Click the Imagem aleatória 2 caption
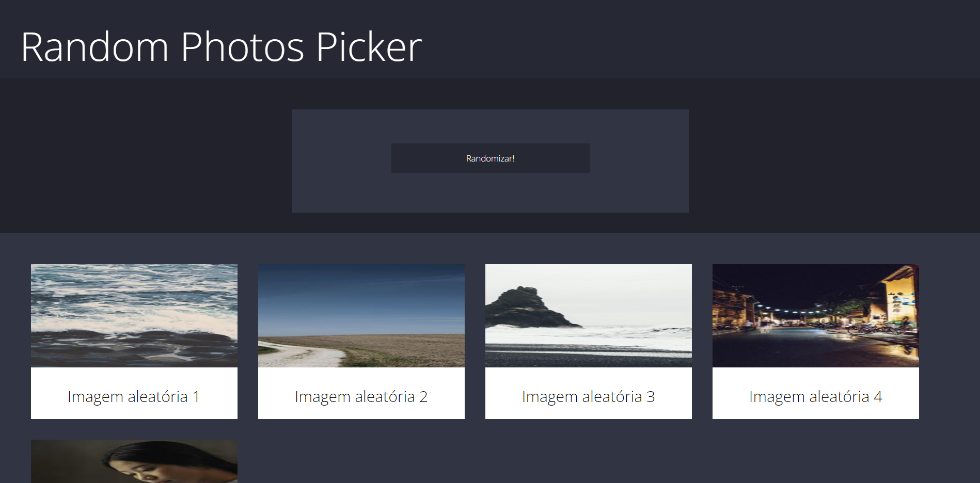This screenshot has height=483, width=980. pos(361,396)
